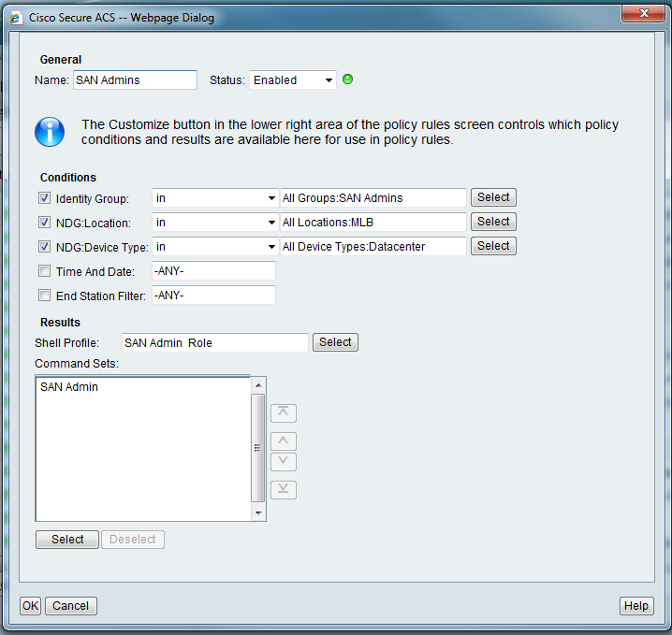The width and height of the screenshot is (672, 635).
Task: Toggle the NDG:Device Type checkbox
Action: point(45,247)
